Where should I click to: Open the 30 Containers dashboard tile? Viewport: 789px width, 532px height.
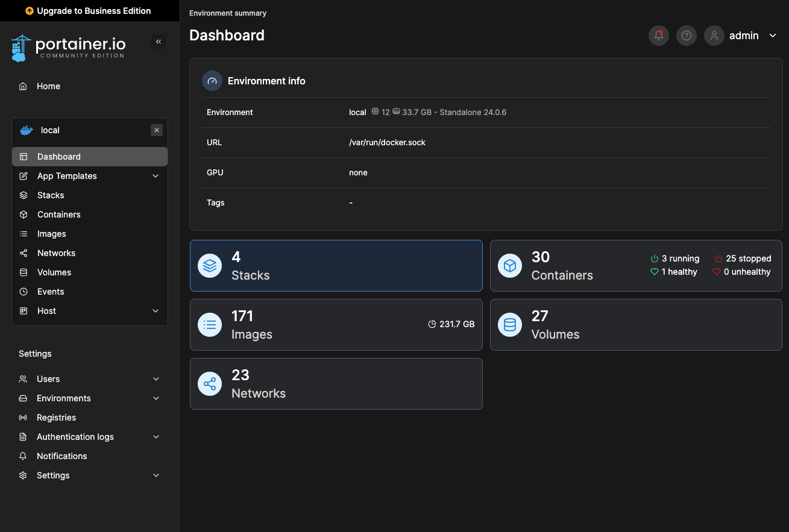(x=636, y=266)
